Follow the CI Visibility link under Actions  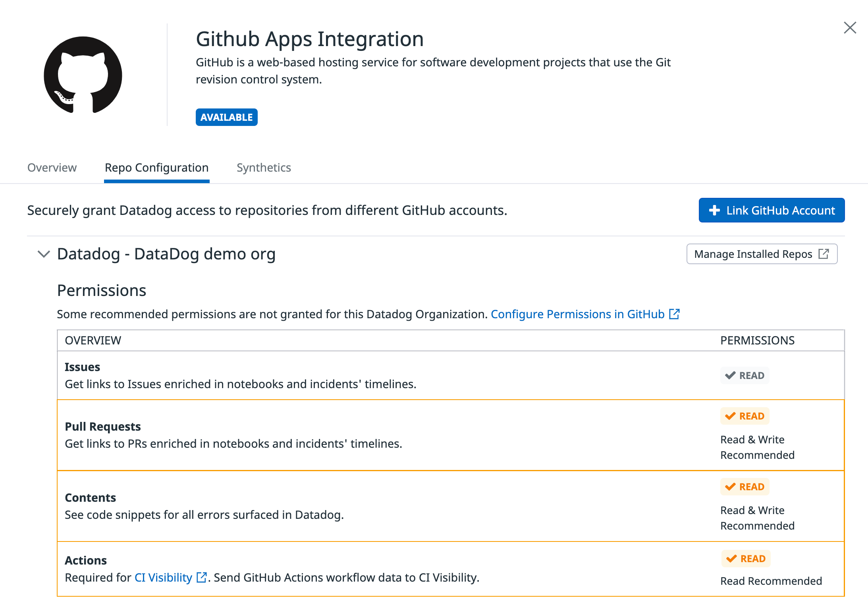tap(163, 577)
